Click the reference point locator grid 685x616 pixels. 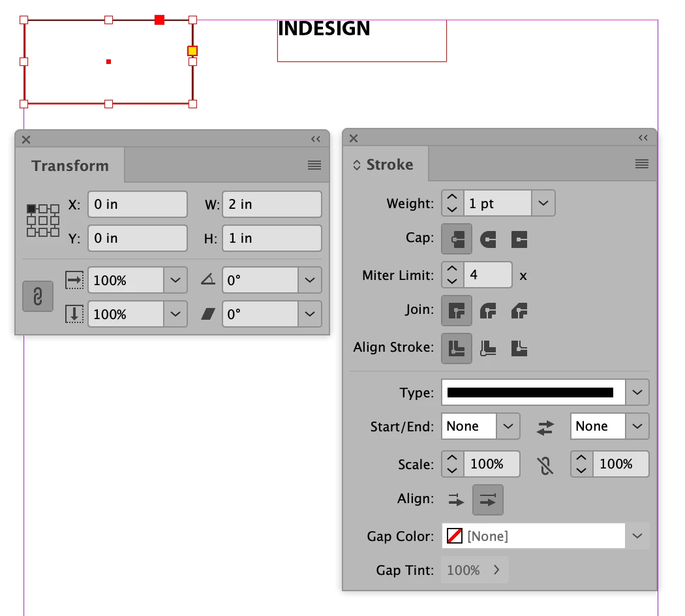coord(43,220)
